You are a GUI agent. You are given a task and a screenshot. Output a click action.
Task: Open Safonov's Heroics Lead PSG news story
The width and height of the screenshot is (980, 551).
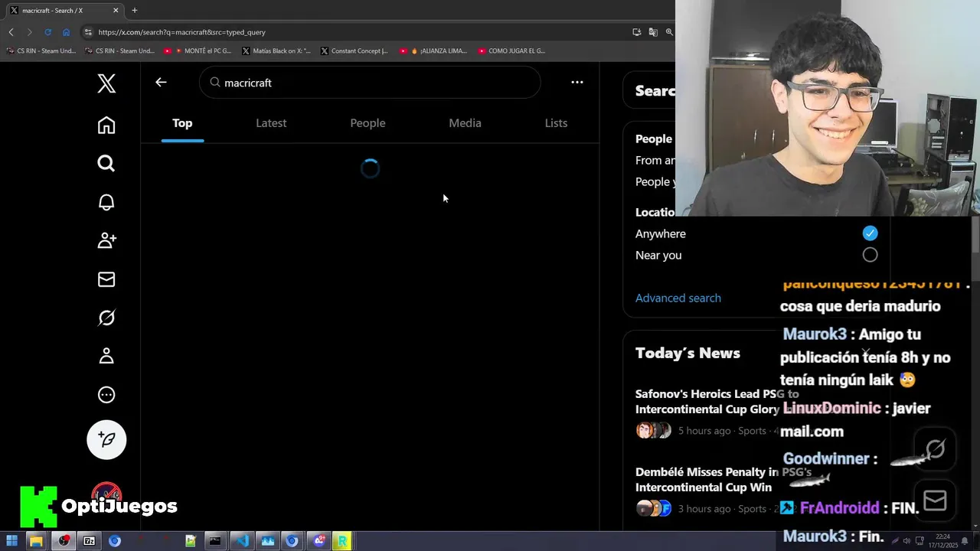707,402
